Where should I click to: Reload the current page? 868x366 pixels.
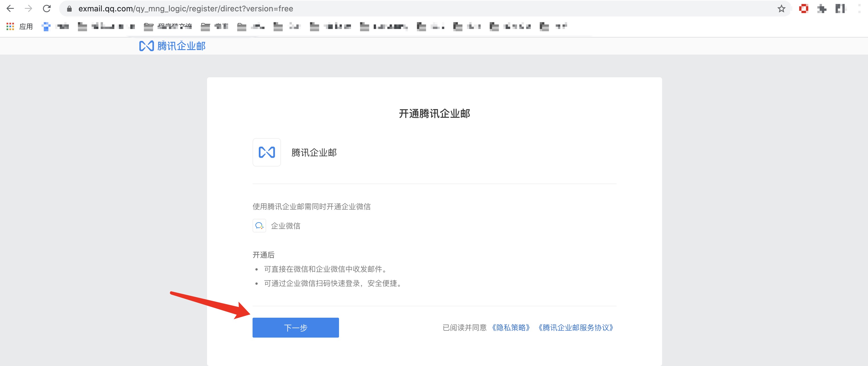47,9
